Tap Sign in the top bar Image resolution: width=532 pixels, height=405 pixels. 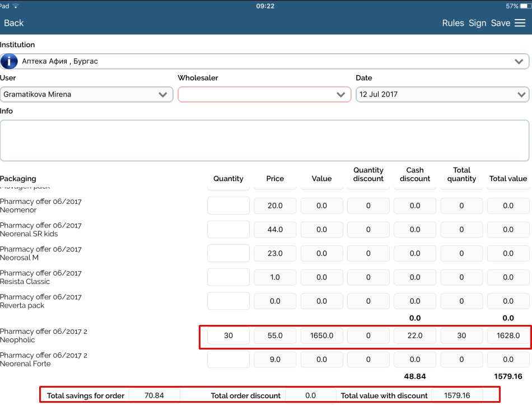(477, 23)
